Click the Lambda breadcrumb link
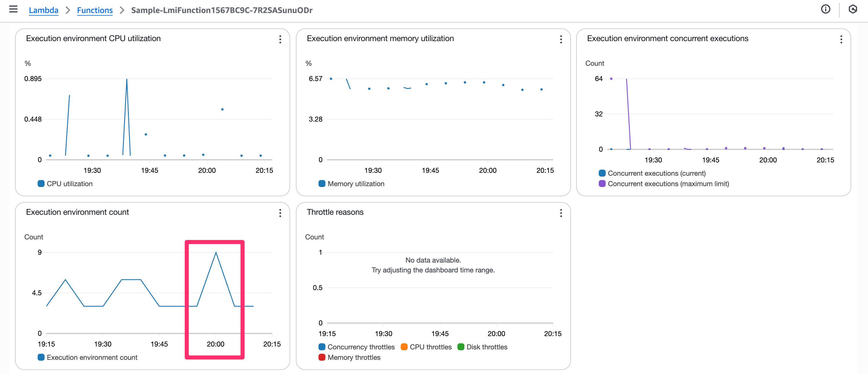This screenshot has width=868, height=374. click(43, 10)
